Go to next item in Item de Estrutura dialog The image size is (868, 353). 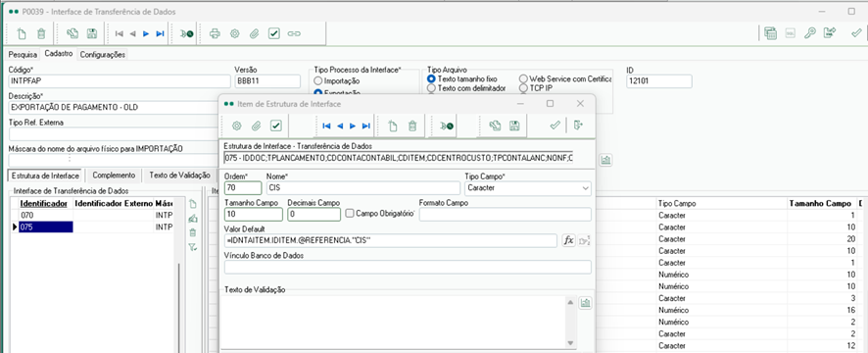point(354,126)
